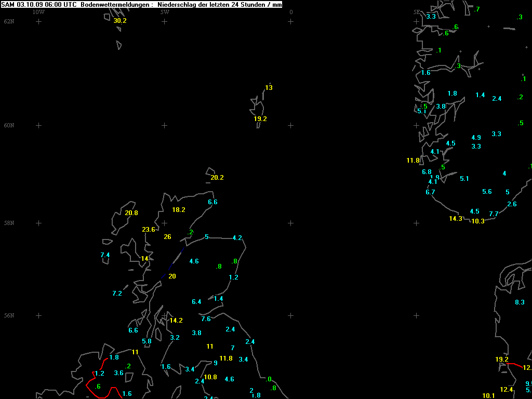Click the yellow 26 value
532x399 pixels.
click(167, 237)
